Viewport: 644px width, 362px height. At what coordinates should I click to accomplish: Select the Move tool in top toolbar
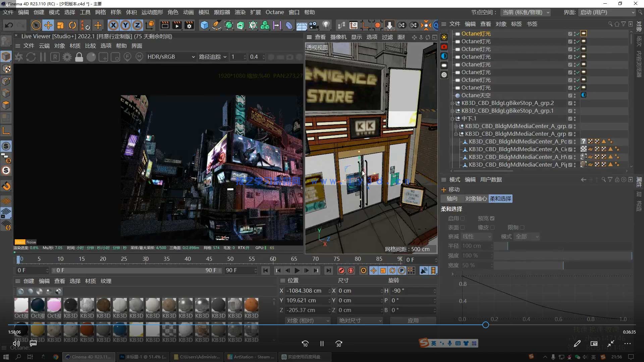pos(48,25)
